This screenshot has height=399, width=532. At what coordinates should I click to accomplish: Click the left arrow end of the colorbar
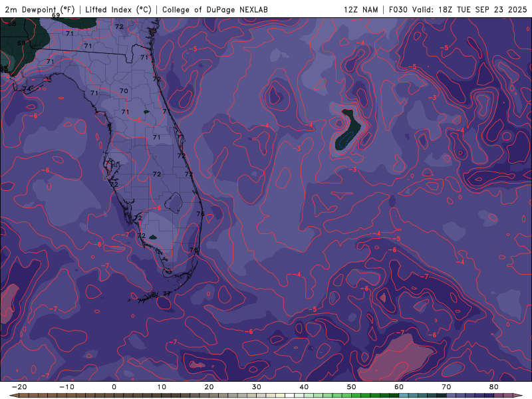click(x=13, y=396)
